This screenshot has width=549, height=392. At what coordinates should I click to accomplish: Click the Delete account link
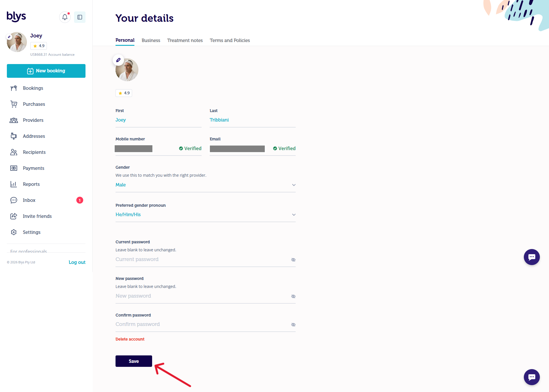(x=130, y=339)
